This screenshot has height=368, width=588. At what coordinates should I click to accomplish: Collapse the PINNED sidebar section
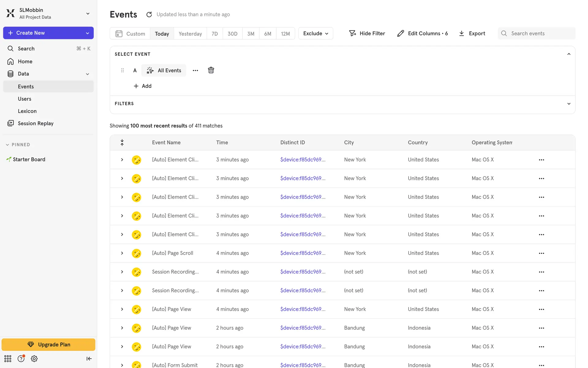(x=7, y=145)
